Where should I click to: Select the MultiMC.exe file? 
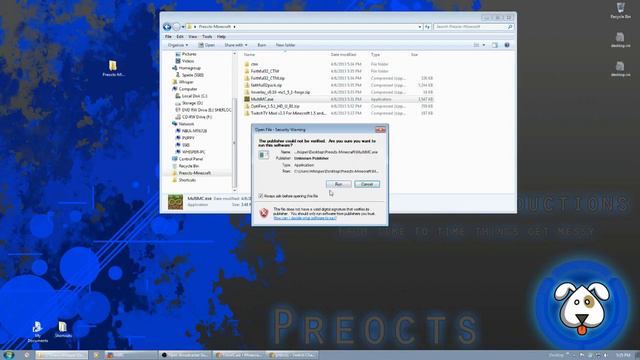tap(262, 99)
